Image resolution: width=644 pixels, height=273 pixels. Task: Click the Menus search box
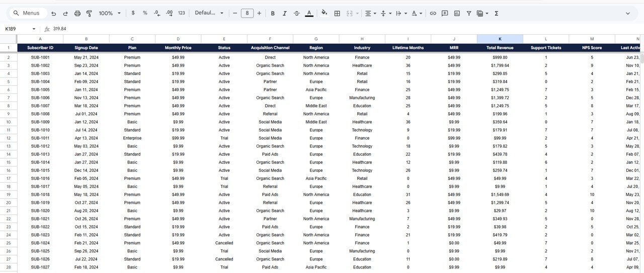pos(29,13)
